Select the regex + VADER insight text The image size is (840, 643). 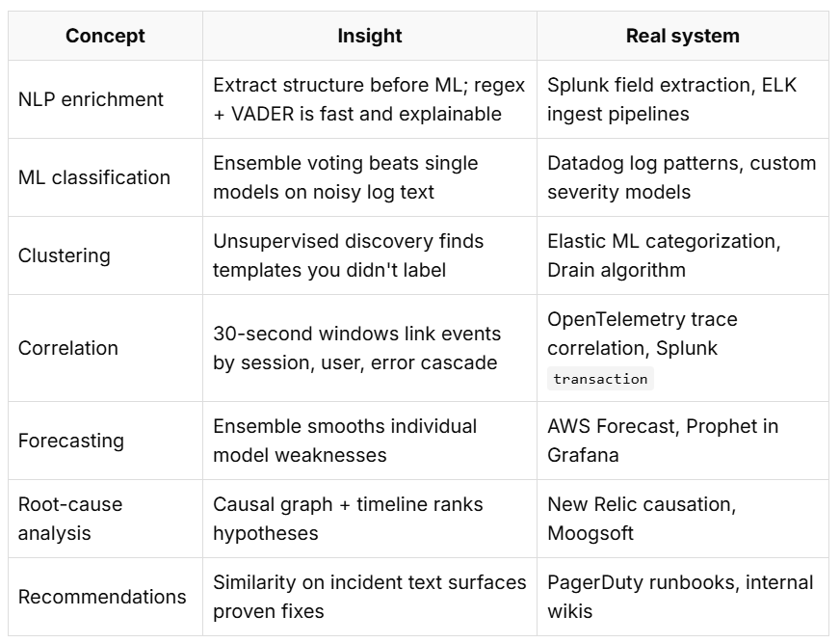pyautogui.click(x=370, y=99)
